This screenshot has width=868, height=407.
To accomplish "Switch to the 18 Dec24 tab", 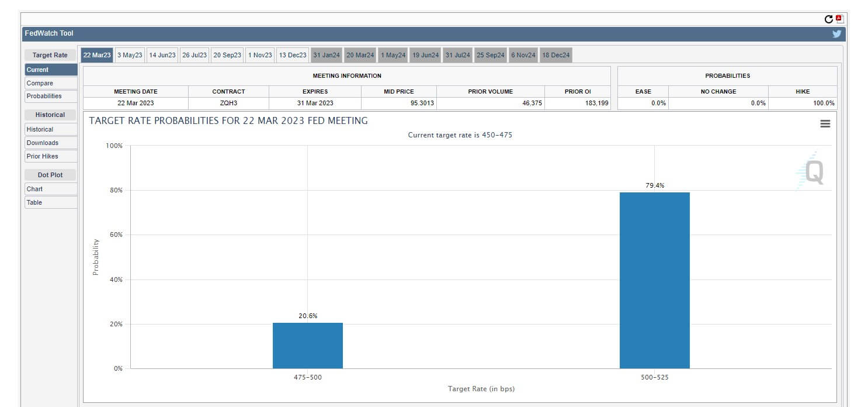I will coord(555,54).
